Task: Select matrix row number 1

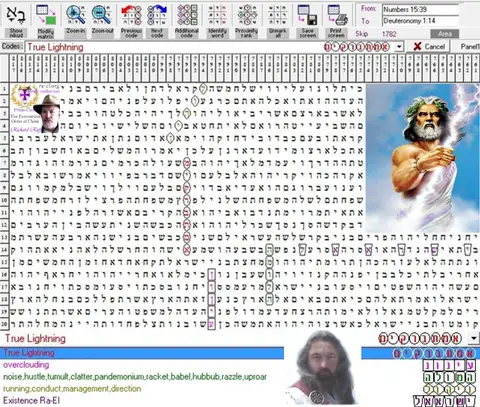Action: pos(4,89)
